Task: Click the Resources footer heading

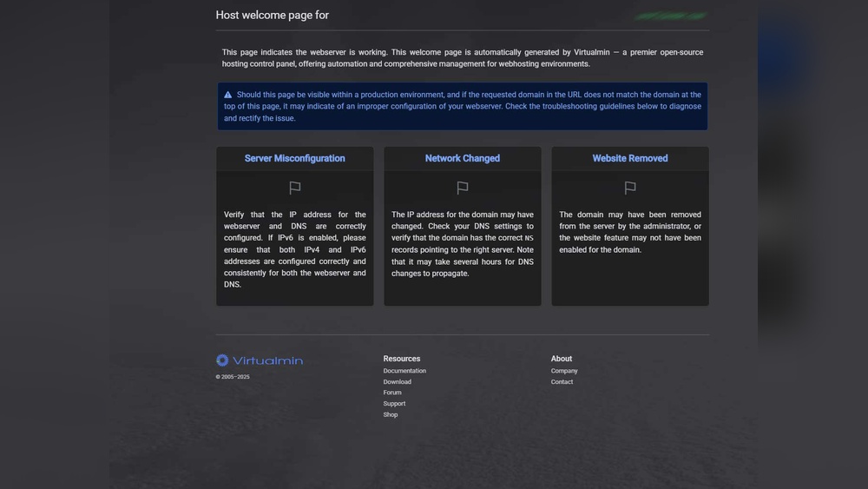Action: 401,359
